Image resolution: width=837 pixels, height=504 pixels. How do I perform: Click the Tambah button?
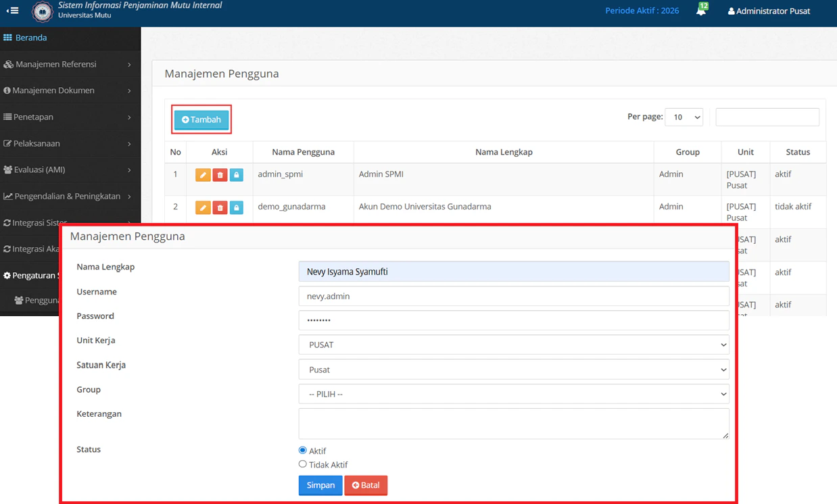point(201,120)
